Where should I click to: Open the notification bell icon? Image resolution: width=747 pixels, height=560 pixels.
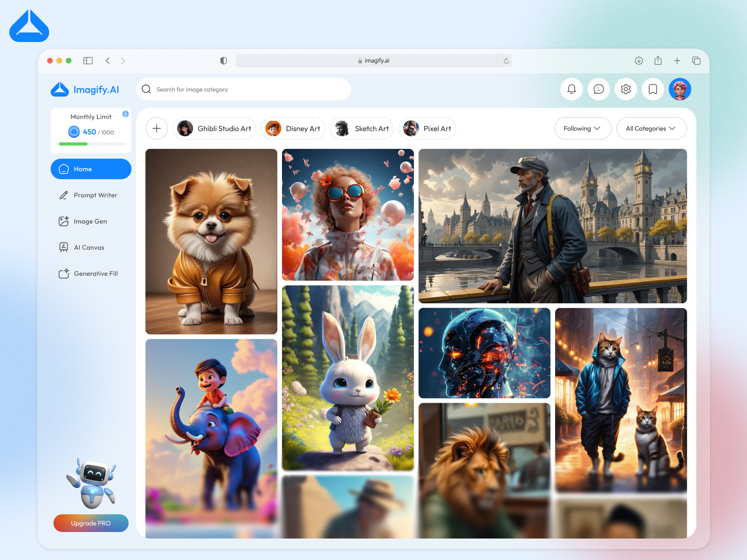[x=571, y=89]
